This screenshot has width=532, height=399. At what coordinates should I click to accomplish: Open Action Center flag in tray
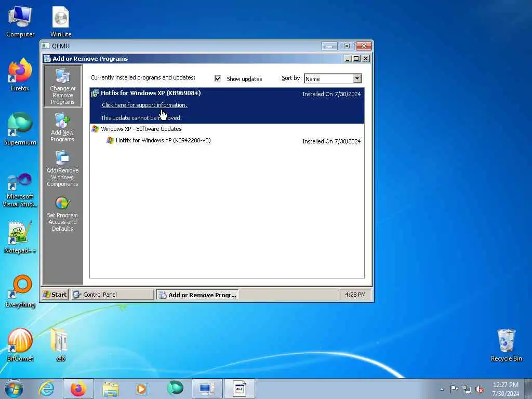[x=454, y=389]
